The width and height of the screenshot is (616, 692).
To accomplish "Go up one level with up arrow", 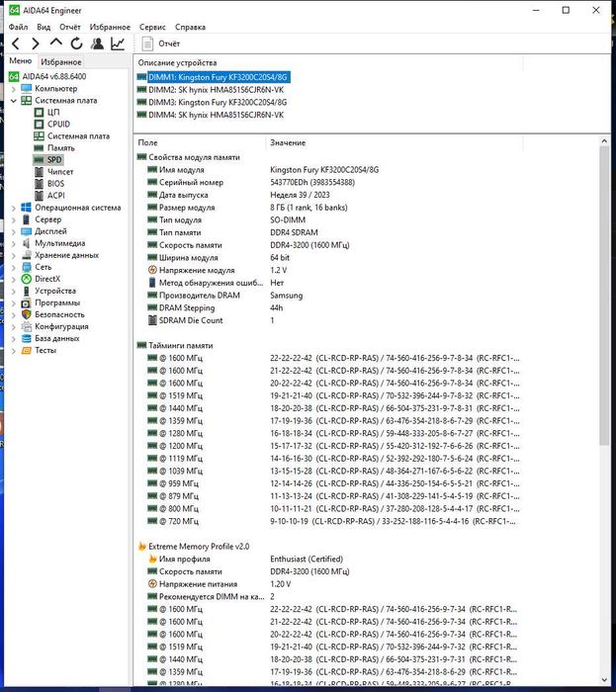I will tap(55, 43).
